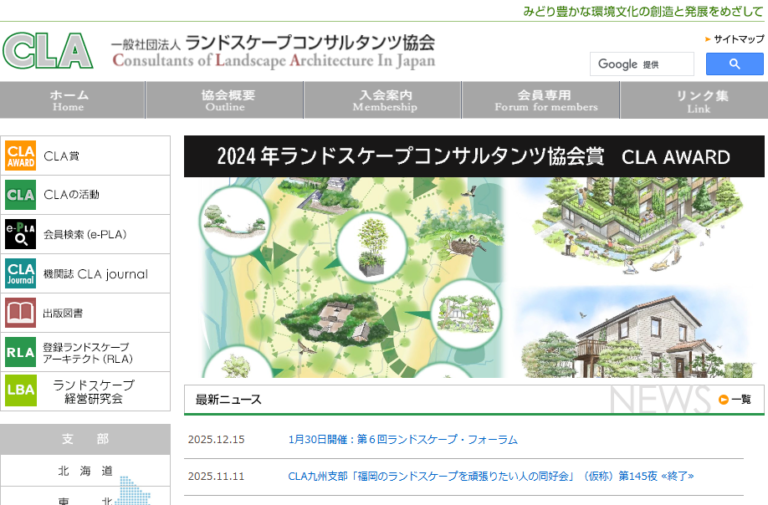Open the publications book icon

tap(21, 313)
